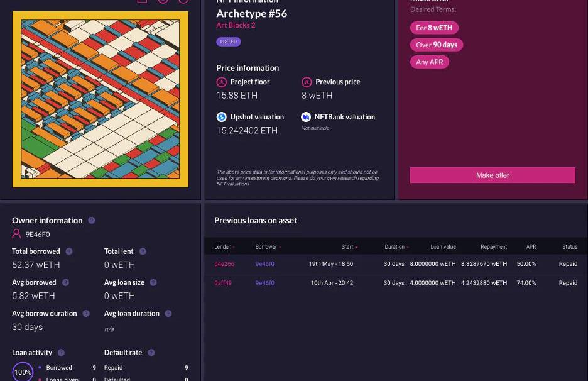Select the 'Over 90 days' term pill

[437, 45]
